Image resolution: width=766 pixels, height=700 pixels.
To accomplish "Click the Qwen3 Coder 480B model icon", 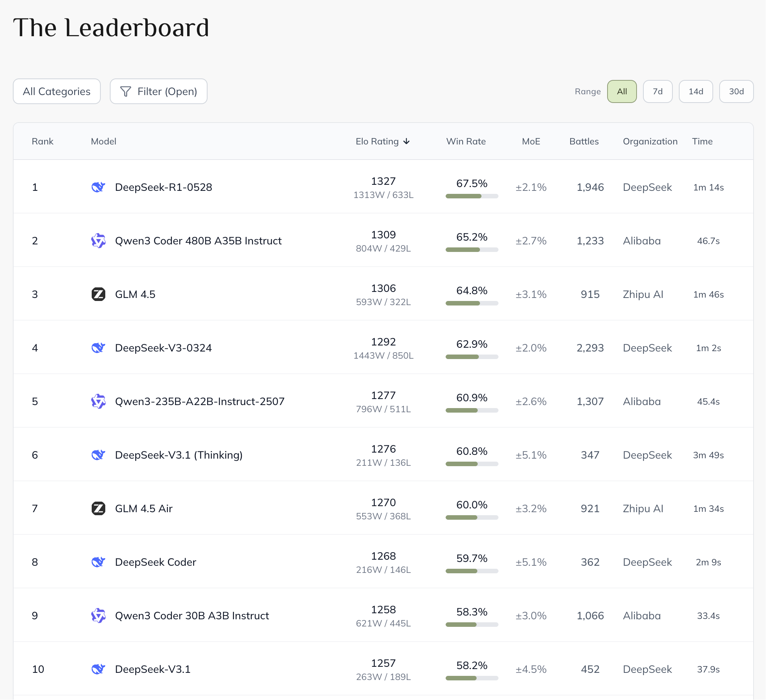I will point(98,241).
